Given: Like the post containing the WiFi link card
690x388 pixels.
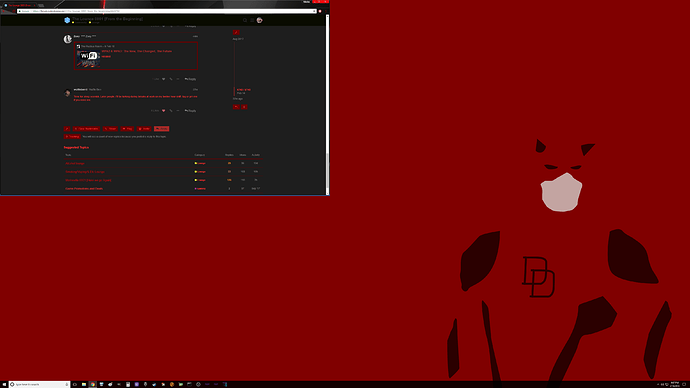Looking at the screenshot, I should 164,79.
